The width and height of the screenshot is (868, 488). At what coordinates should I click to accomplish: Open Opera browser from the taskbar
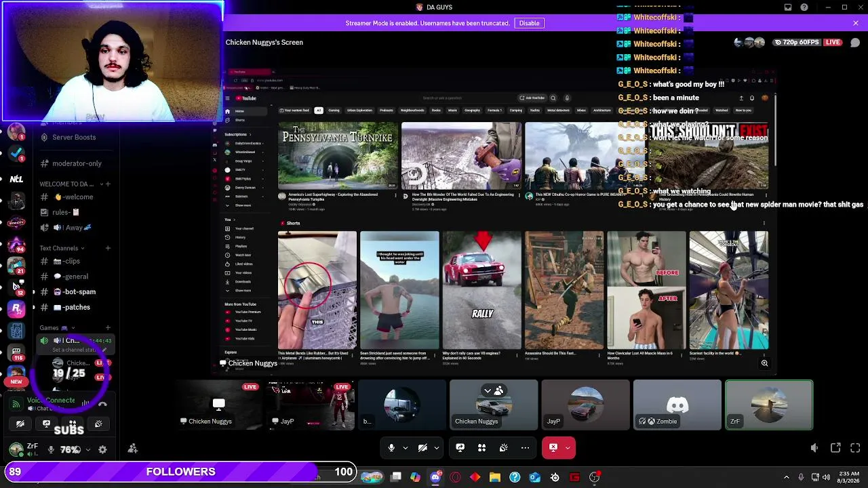point(455,477)
